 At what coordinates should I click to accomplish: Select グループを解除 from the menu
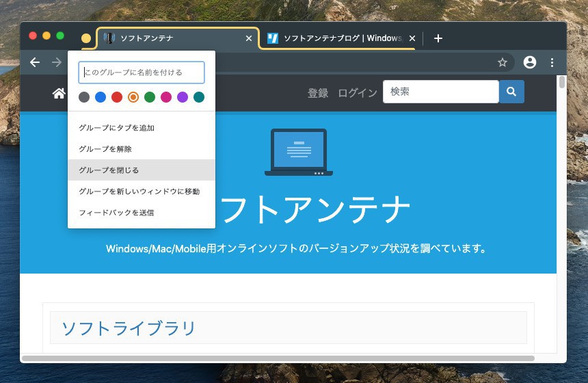142,149
